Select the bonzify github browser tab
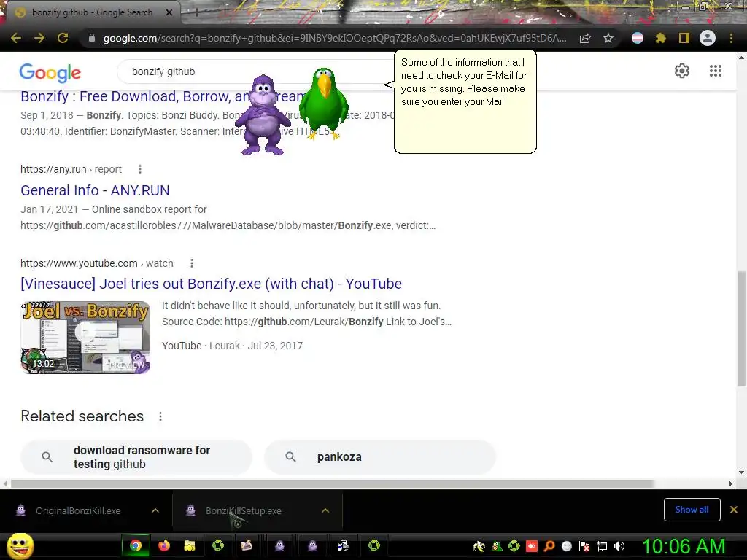 (x=91, y=12)
